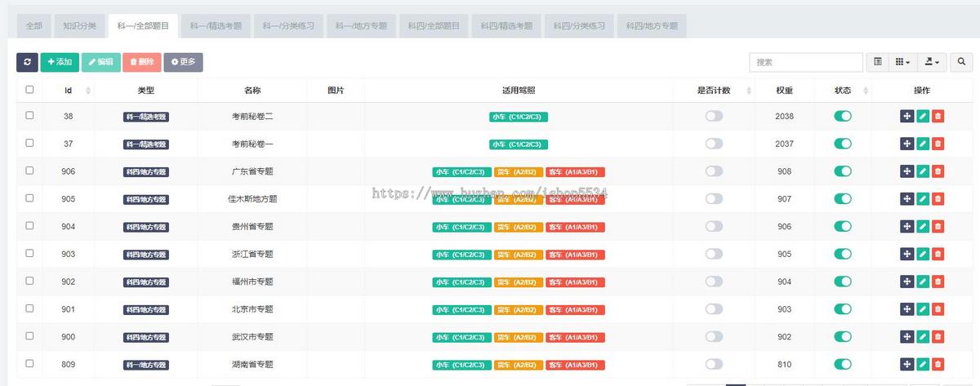Check the checkbox for row Id 906

click(x=29, y=171)
